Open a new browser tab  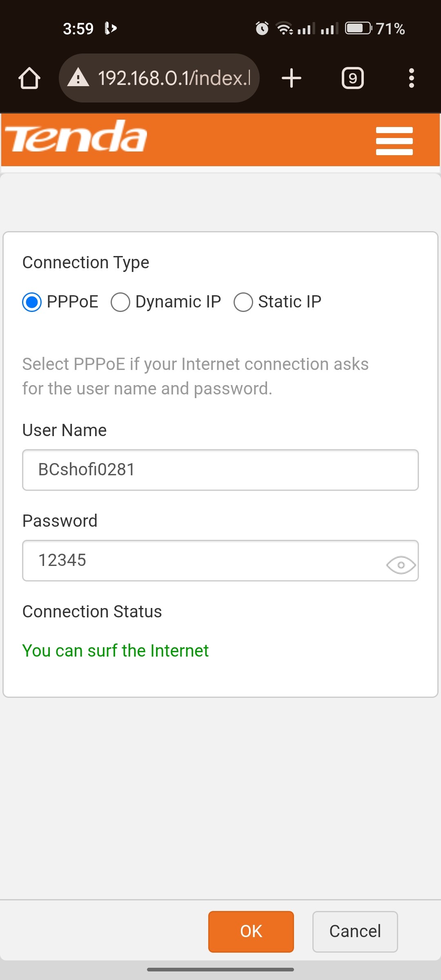[292, 78]
